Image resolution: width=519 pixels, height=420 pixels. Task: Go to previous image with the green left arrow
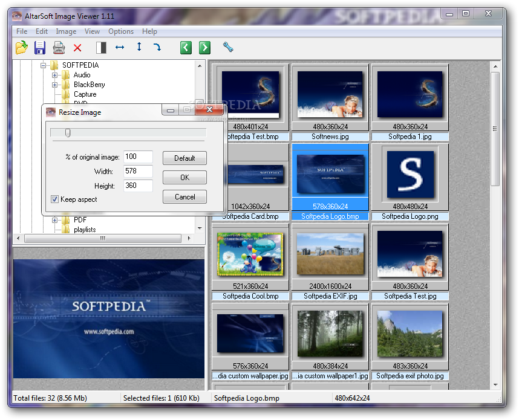coord(186,48)
